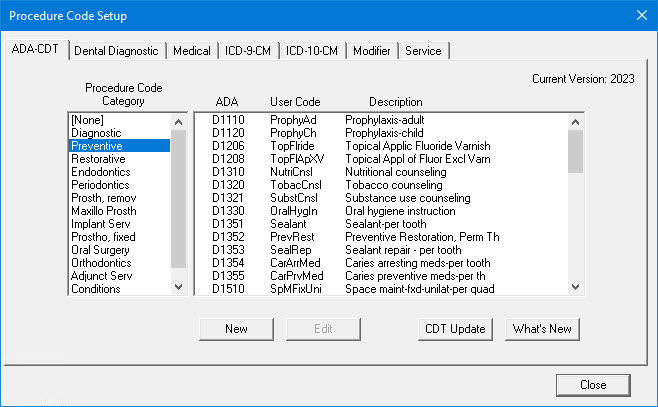658x407 pixels.
Task: Select the Medical tab
Action: tap(192, 51)
